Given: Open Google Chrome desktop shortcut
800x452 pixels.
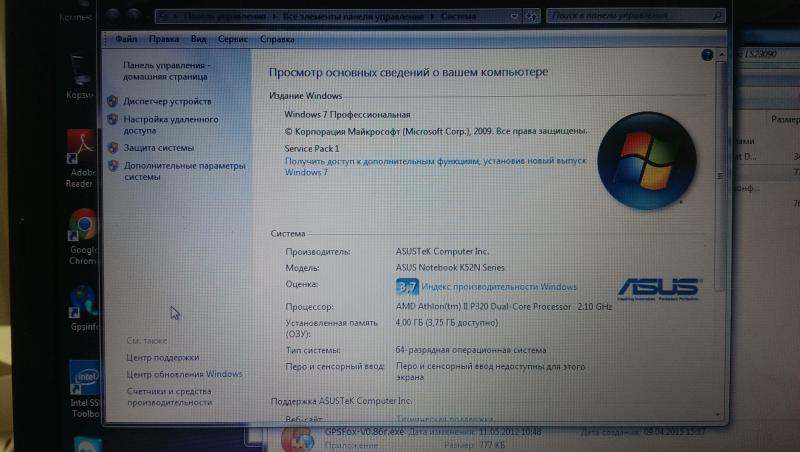Looking at the screenshot, I should [82, 237].
